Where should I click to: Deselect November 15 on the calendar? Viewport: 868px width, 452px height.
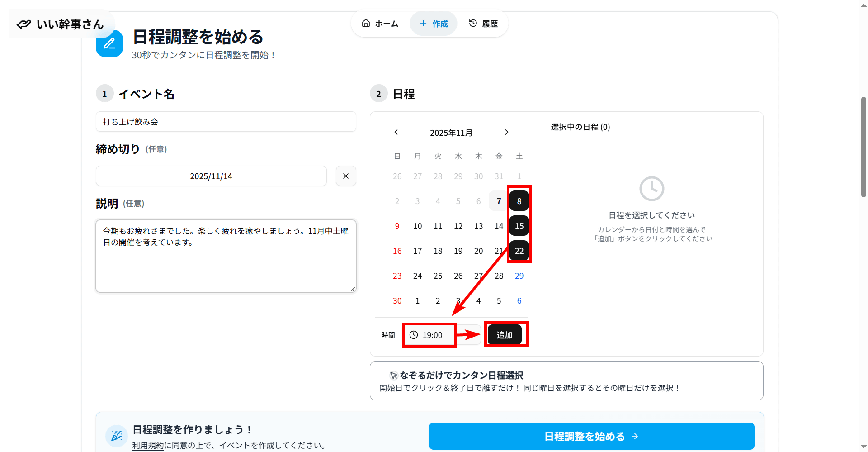(x=519, y=226)
